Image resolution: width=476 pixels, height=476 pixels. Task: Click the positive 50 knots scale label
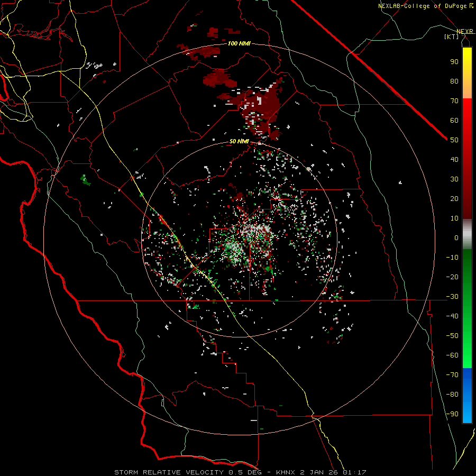pyautogui.click(x=454, y=140)
